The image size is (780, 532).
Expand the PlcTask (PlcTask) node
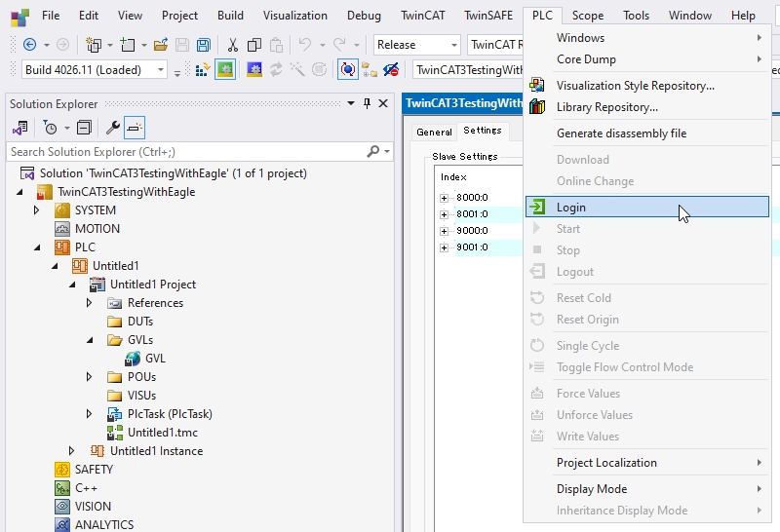coord(89,414)
